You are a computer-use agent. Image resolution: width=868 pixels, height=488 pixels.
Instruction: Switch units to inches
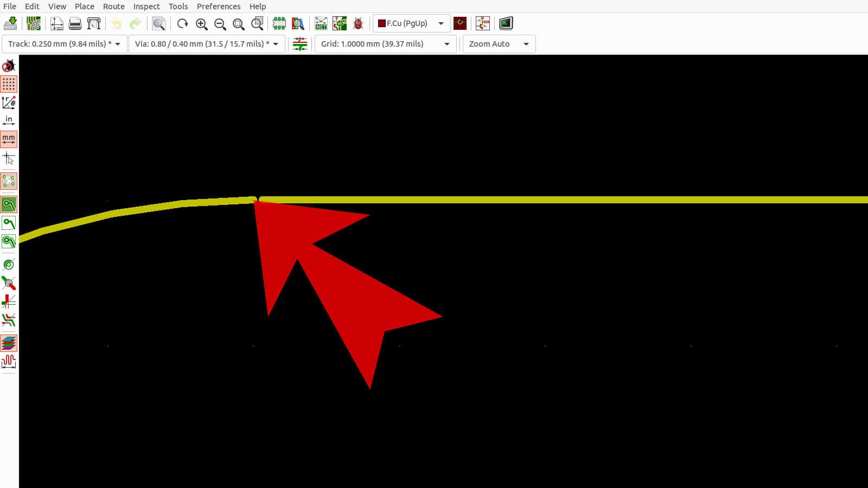pyautogui.click(x=9, y=120)
